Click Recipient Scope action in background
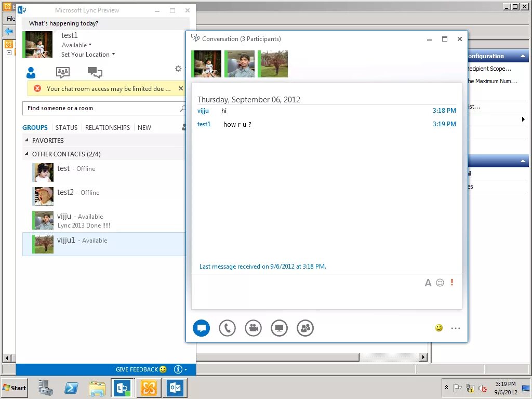This screenshot has width=532, height=399. (x=489, y=69)
